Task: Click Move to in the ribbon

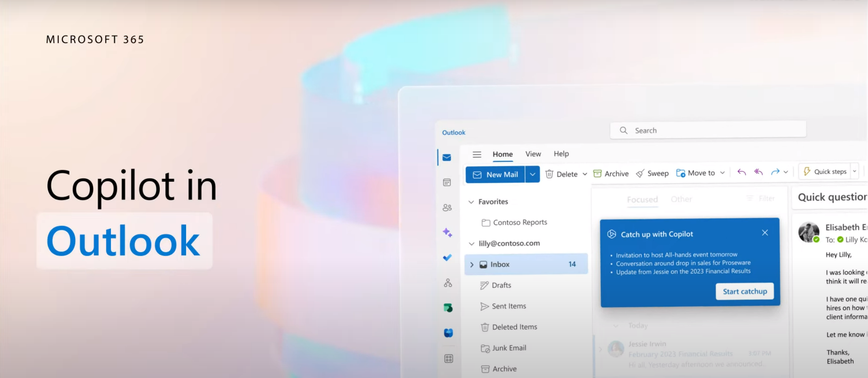Action: (696, 173)
